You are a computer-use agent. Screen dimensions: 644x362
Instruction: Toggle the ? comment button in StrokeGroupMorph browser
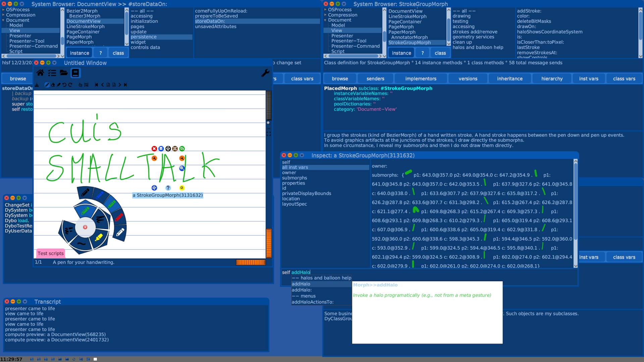423,53
